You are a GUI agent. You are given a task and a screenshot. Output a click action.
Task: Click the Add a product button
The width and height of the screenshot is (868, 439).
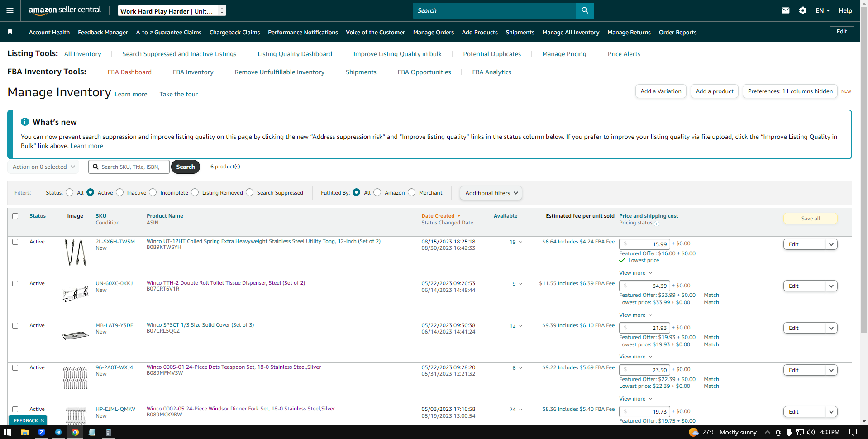[x=715, y=91]
